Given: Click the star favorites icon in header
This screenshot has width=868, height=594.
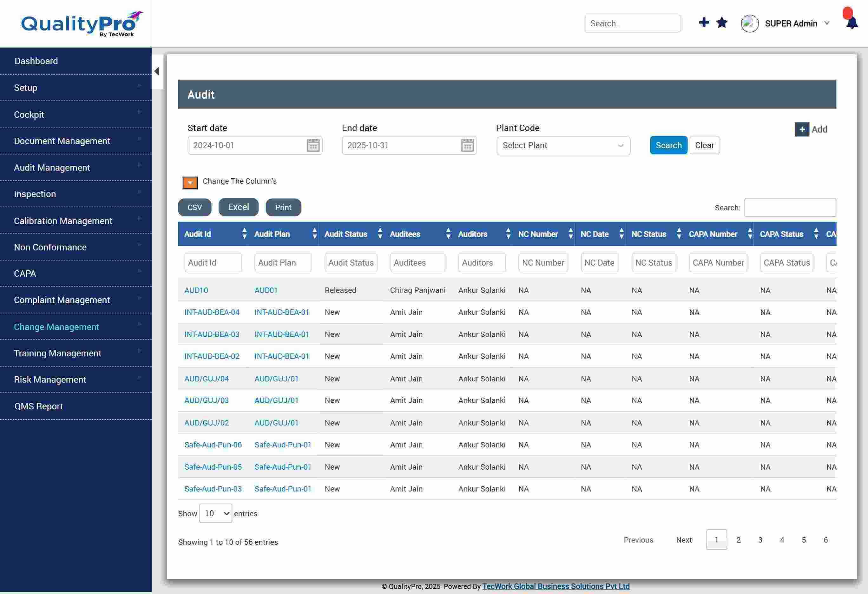Looking at the screenshot, I should 722,23.
